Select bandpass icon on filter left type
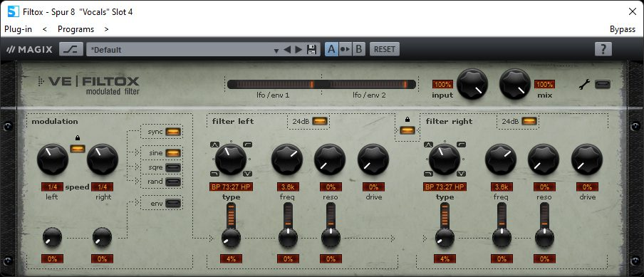The image size is (644, 277). tap(215, 145)
